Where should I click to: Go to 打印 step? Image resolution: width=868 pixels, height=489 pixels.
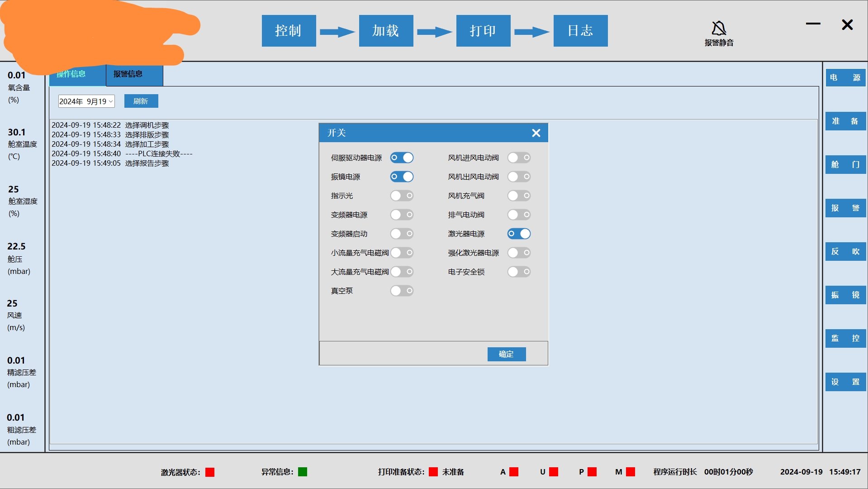click(x=483, y=31)
